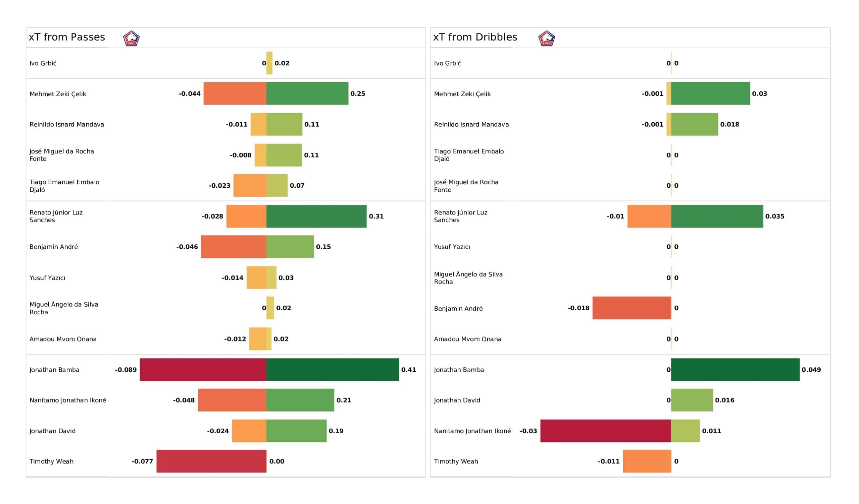Click Timothy Weah's red -0.077 passes bar

click(x=211, y=461)
